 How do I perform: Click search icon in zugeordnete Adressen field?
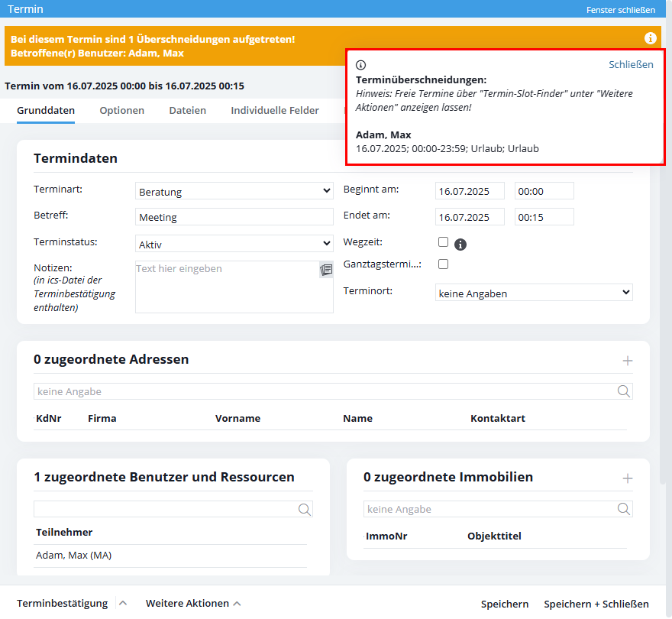624,391
